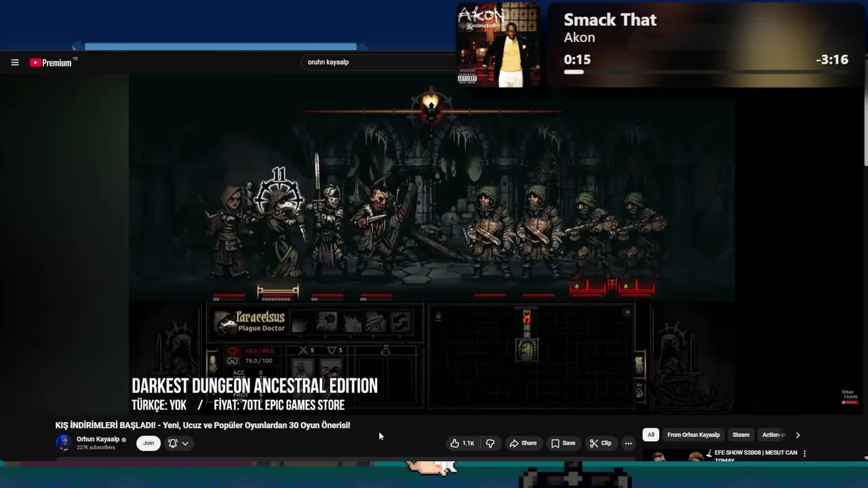
Task: Create a Clip from the video
Action: tap(600, 443)
